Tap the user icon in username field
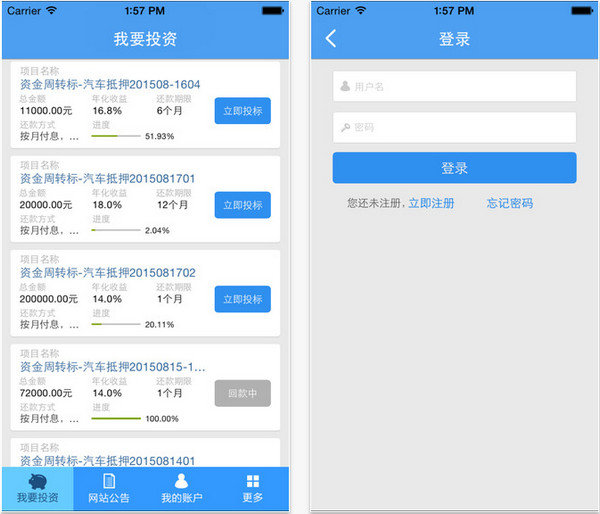 point(345,86)
